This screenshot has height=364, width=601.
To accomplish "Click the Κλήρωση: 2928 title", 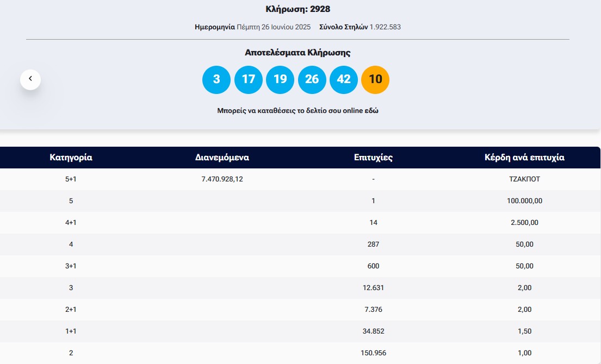I will click(x=298, y=9).
